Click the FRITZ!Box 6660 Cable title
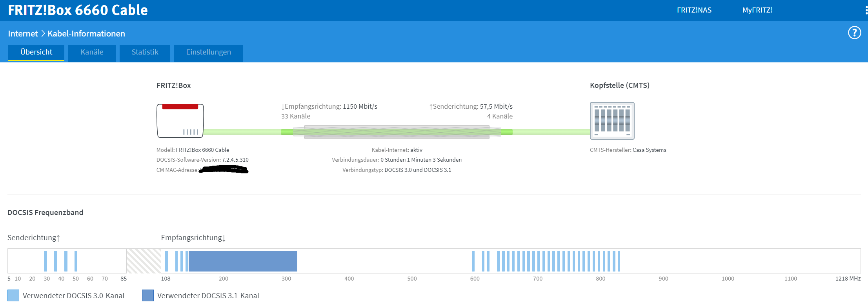This screenshot has height=308, width=868. pos(78,10)
